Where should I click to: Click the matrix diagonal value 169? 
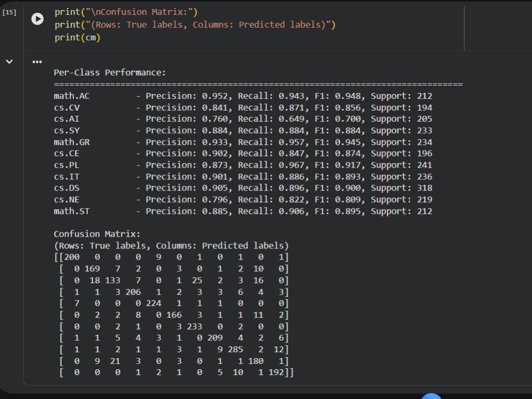pyautogui.click(x=92, y=269)
